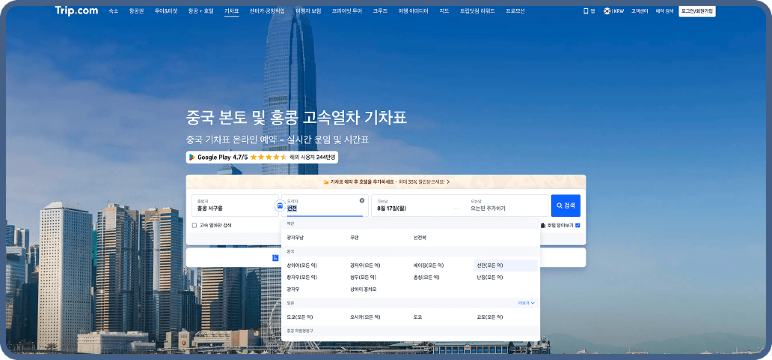
Task: Select 청두(모든 역) from the list
Action: [x=363, y=277]
